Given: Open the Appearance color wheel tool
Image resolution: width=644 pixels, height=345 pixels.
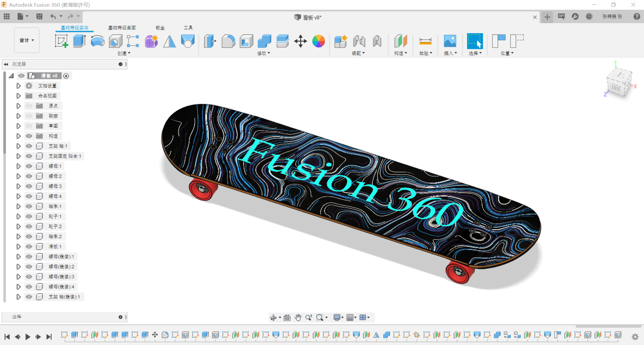Looking at the screenshot, I should pos(319,41).
